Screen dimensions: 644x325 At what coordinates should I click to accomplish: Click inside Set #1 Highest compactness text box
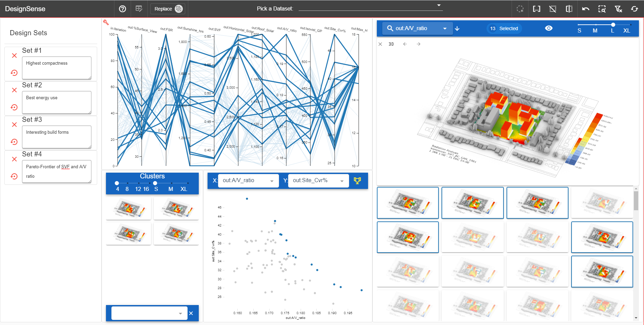pos(57,68)
